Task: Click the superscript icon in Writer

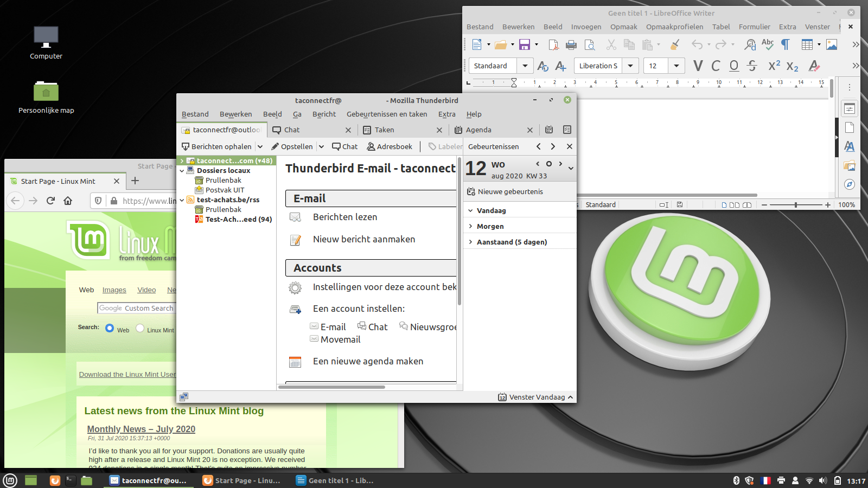Action: 774,66
